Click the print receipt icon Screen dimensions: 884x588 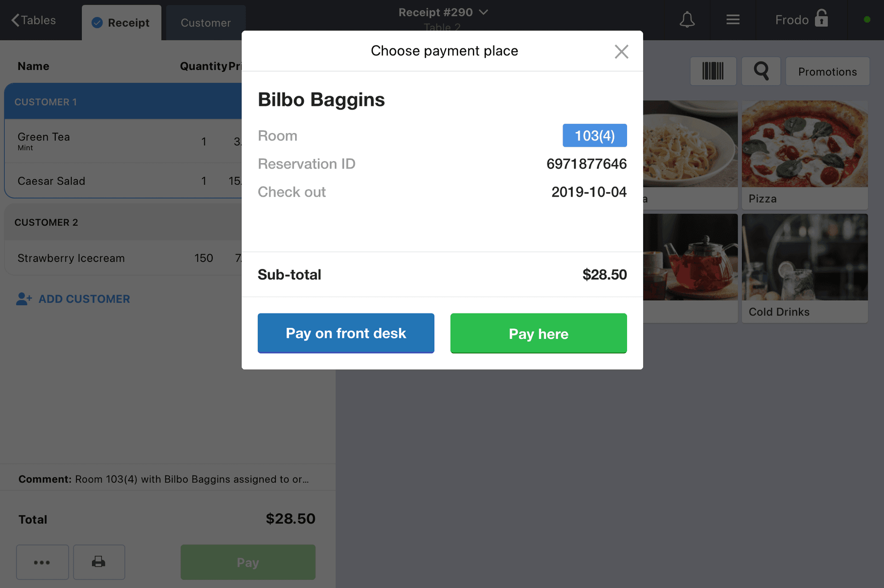(99, 562)
